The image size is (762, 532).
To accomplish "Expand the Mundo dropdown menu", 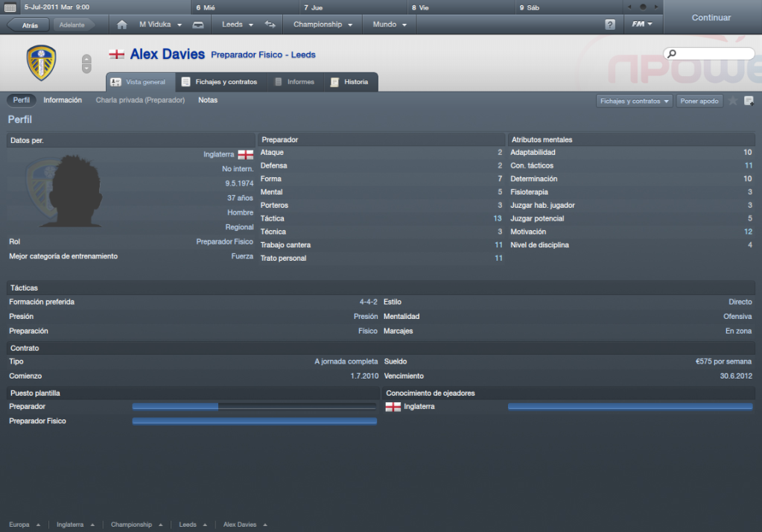I will pyautogui.click(x=390, y=25).
